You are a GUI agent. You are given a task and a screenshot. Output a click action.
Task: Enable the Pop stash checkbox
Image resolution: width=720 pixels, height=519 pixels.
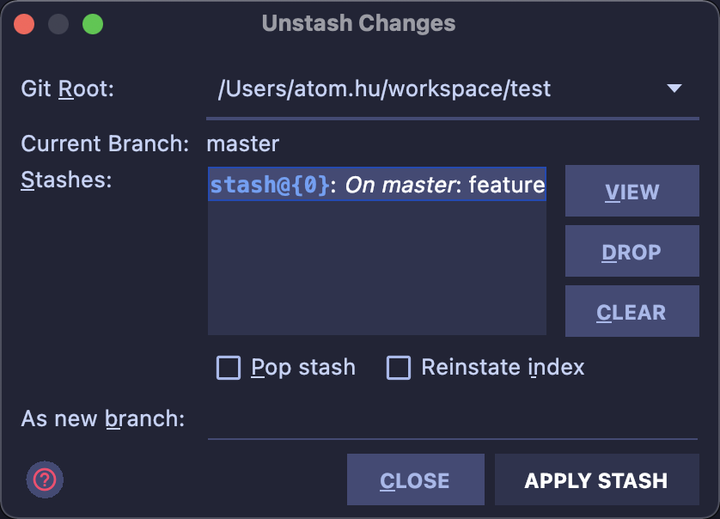click(228, 367)
